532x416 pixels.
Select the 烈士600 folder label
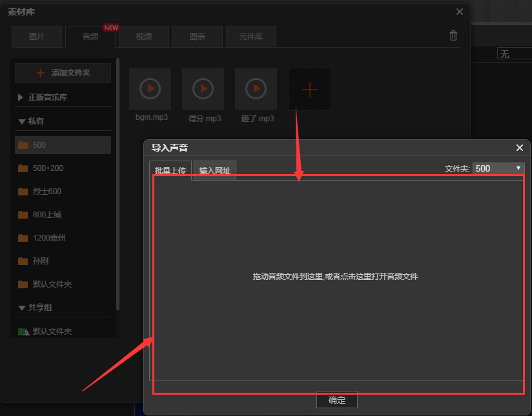47,192
